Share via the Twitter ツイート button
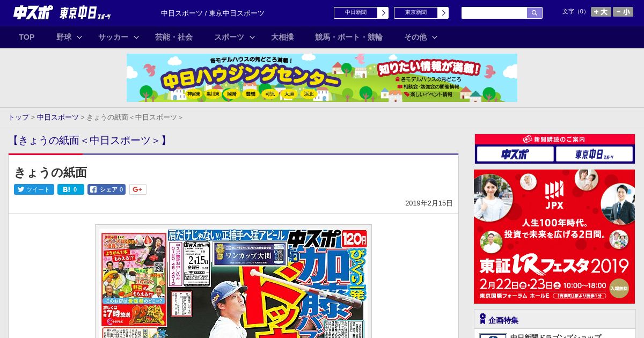 34,189
